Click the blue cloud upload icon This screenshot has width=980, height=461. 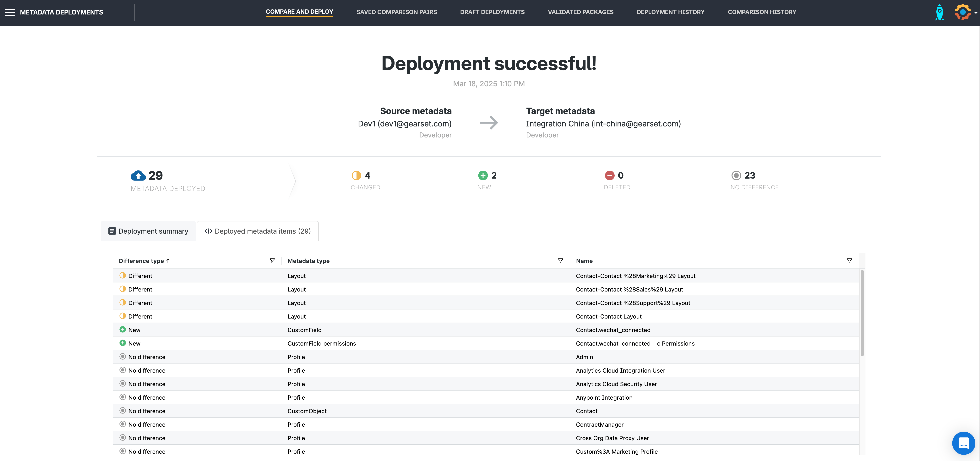coord(138,175)
